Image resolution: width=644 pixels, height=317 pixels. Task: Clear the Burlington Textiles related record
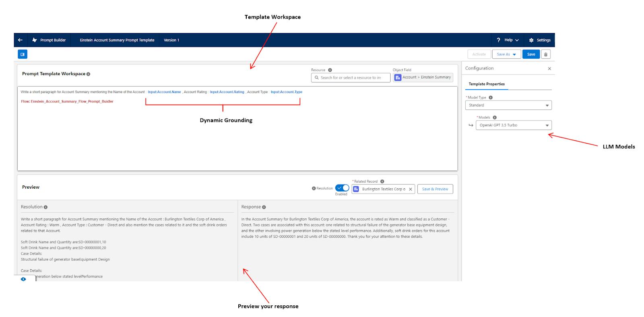410,189
